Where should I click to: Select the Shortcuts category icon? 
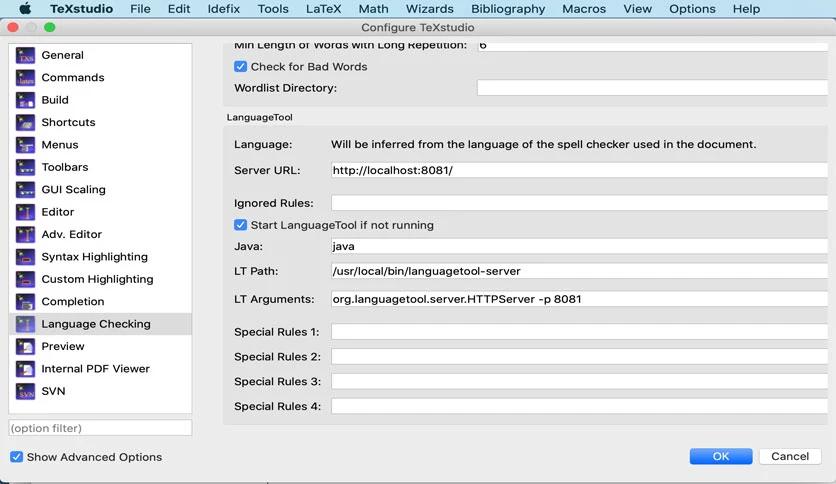tap(25, 122)
